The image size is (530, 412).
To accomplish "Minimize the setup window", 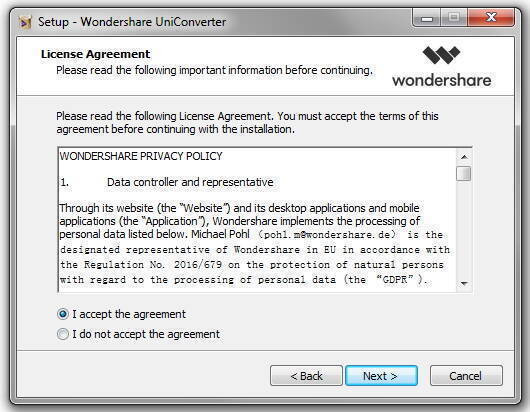I will (427, 18).
